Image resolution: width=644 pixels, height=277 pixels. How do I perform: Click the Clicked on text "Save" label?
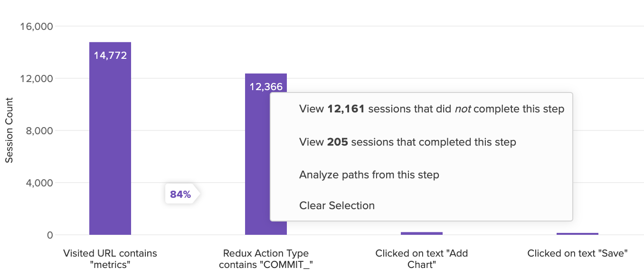click(x=578, y=253)
